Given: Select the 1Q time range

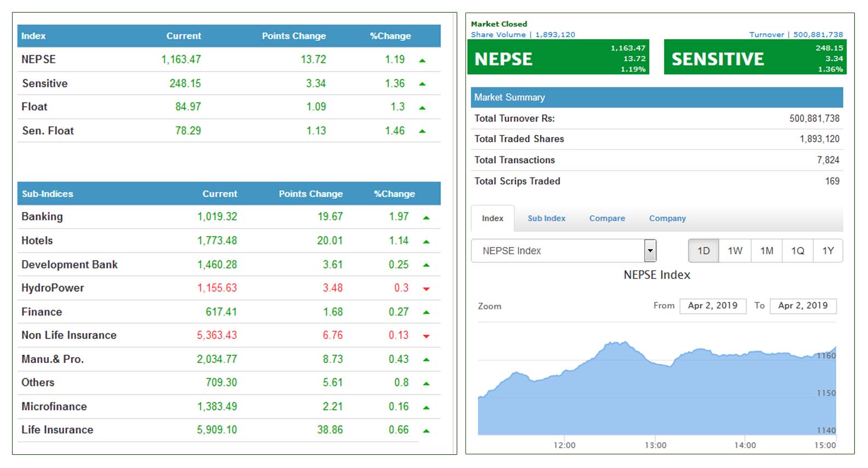Looking at the screenshot, I should pyautogui.click(x=797, y=250).
